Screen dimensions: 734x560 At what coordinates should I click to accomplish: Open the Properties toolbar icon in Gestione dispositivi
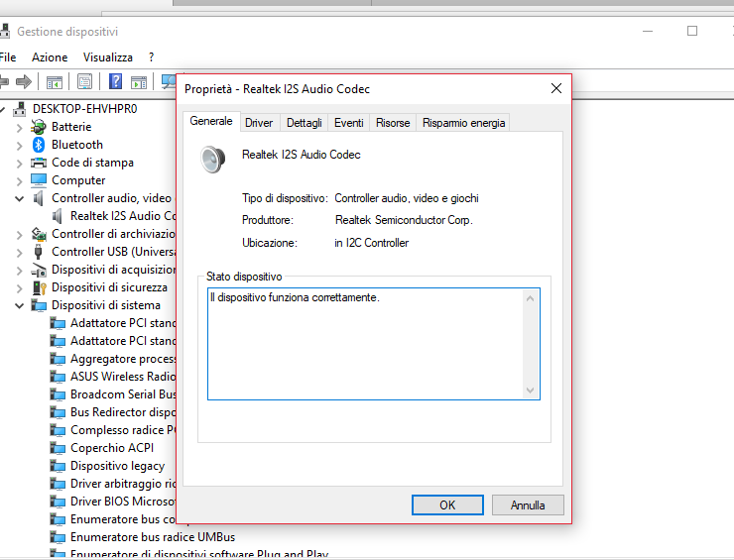(84, 82)
